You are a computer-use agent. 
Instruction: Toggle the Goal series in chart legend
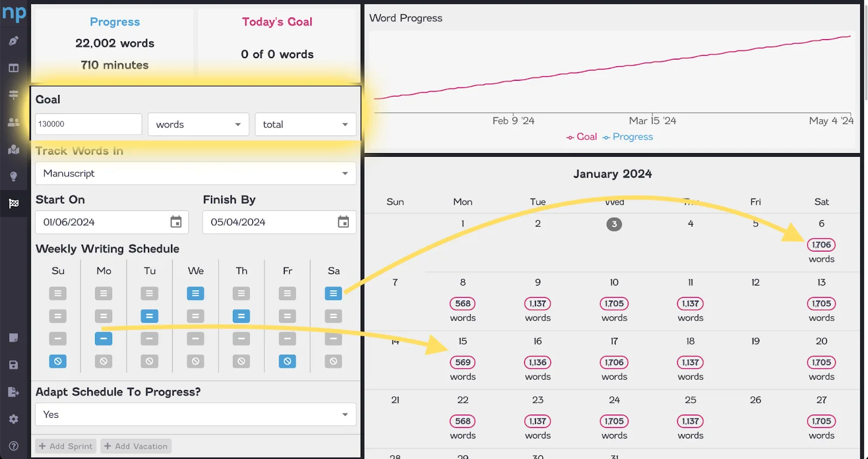coord(581,137)
